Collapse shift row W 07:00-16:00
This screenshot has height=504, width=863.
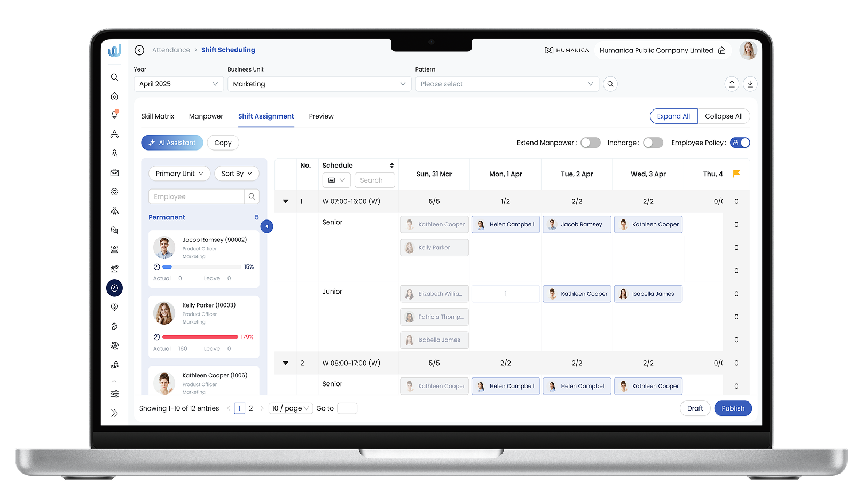coord(286,201)
